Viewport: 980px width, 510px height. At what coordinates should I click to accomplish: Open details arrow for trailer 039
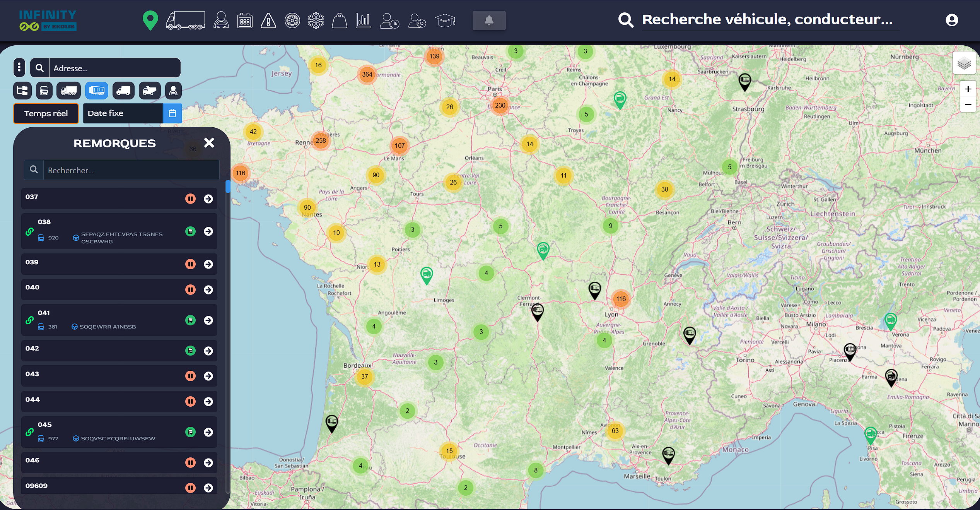pyautogui.click(x=208, y=264)
